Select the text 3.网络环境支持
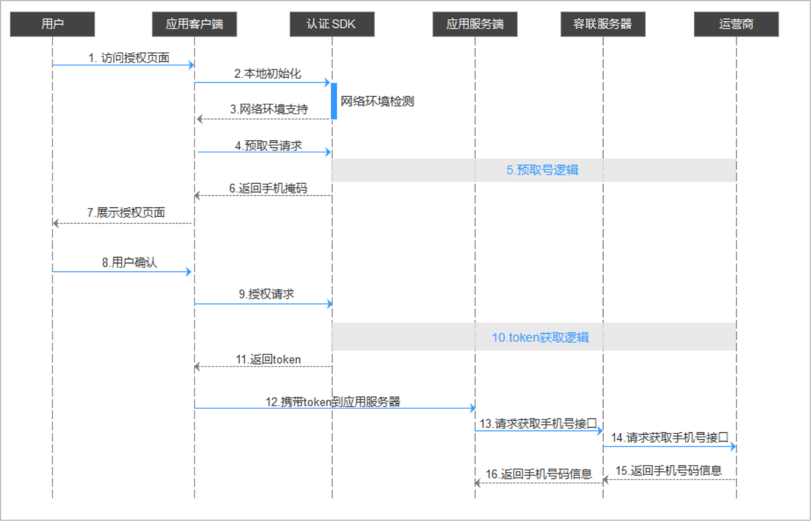The image size is (812, 522). [269, 109]
